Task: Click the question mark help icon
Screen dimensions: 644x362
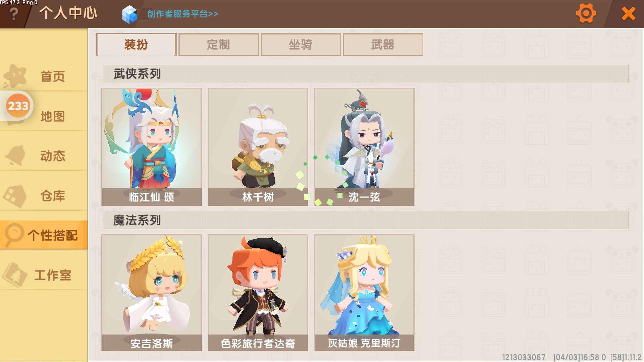Action: 14,14
